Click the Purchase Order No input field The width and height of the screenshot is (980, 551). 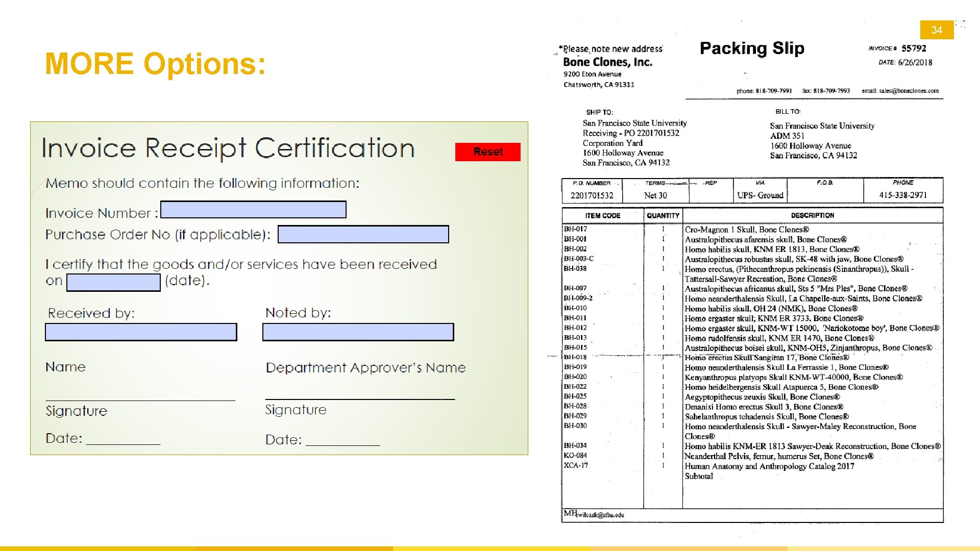click(363, 234)
